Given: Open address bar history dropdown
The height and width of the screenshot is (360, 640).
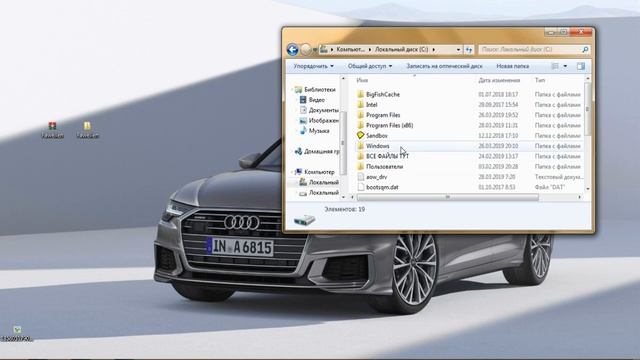Looking at the screenshot, I should pyautogui.click(x=458, y=49).
